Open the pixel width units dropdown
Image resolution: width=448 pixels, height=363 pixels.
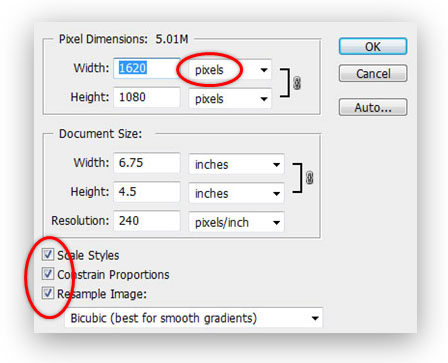[x=230, y=70]
